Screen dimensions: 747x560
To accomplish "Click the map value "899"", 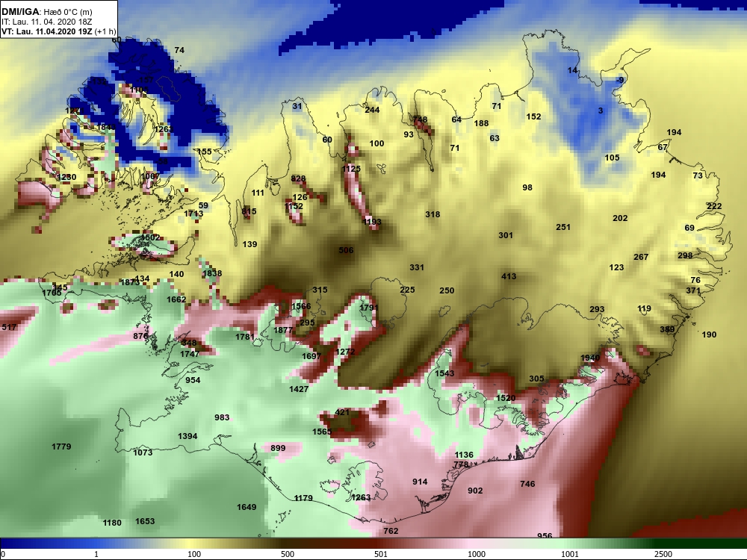I will [x=278, y=448].
